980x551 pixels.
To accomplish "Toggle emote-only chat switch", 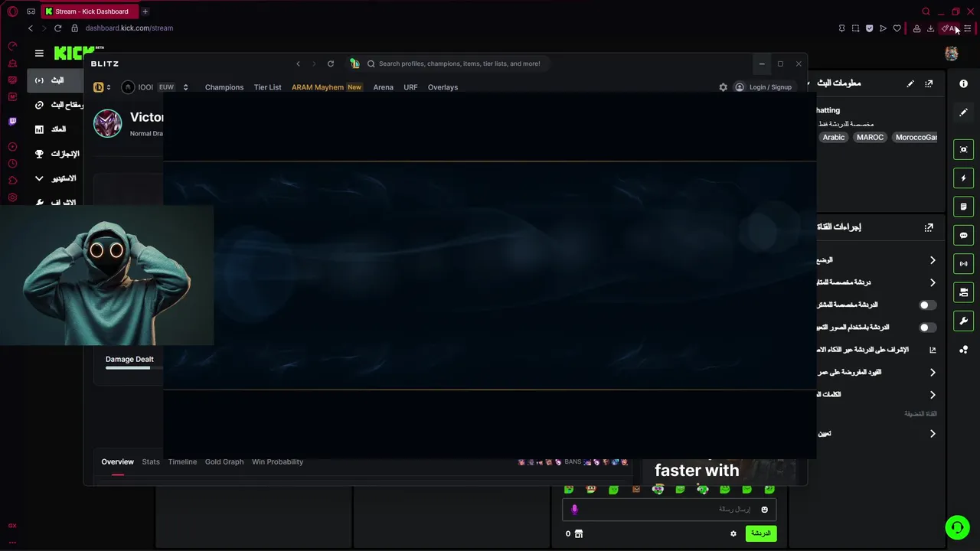I will pyautogui.click(x=927, y=328).
